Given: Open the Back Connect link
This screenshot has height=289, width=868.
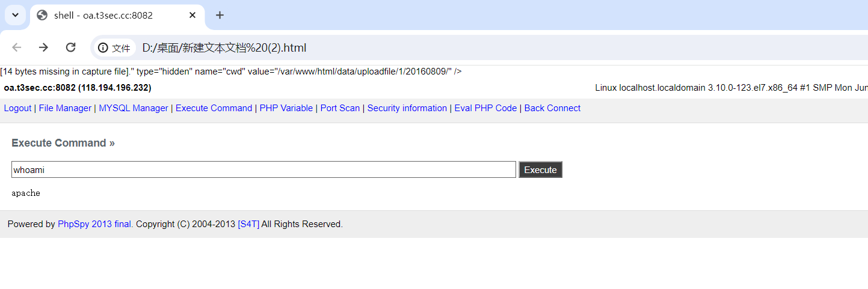Looking at the screenshot, I should [552, 108].
